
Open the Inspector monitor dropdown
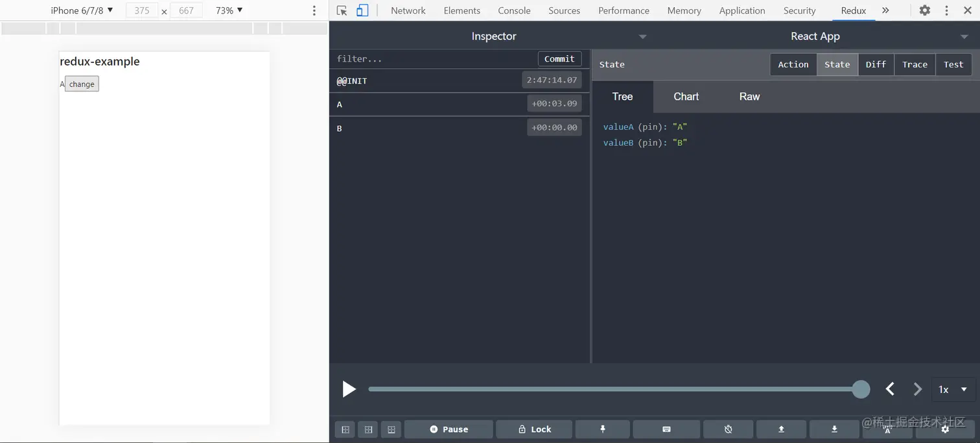coord(494,36)
